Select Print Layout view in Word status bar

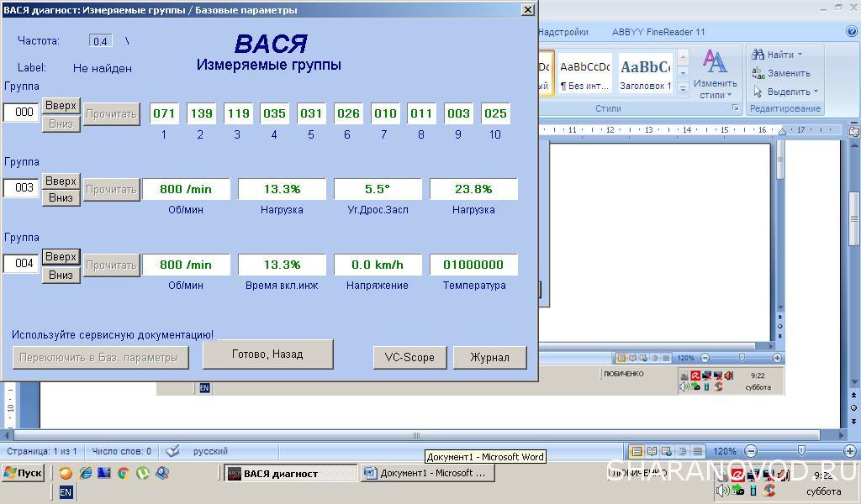point(637,451)
